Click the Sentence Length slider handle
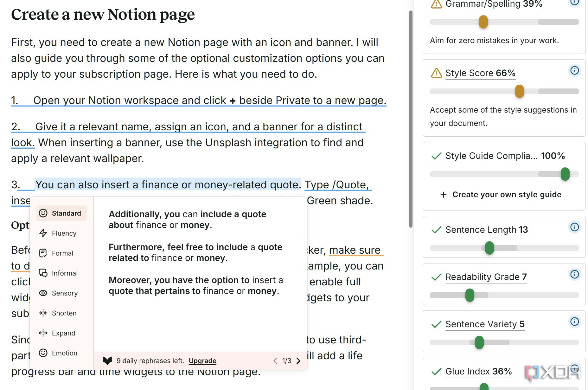Screen dimensions: 588x390 click(x=489, y=248)
